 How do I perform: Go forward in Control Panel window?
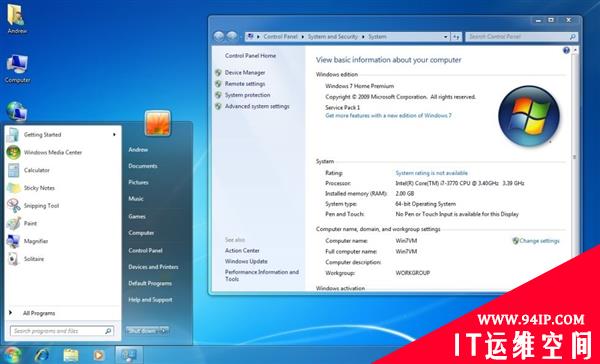(232, 36)
